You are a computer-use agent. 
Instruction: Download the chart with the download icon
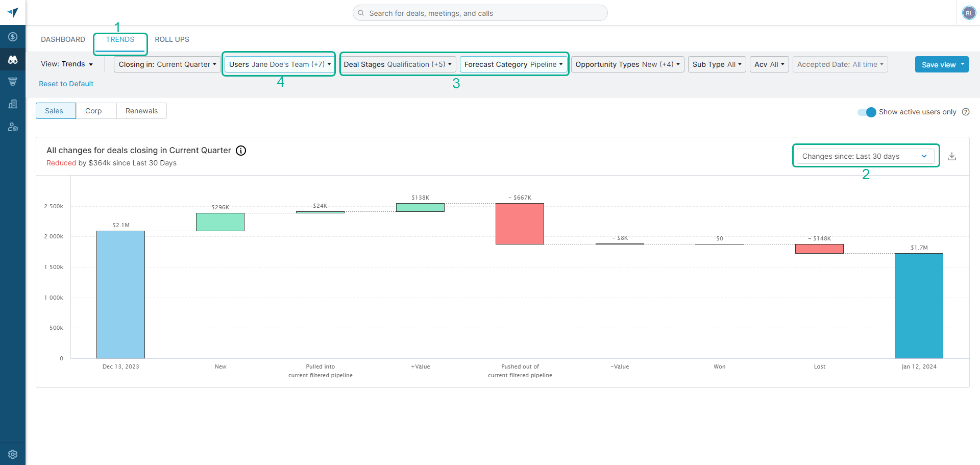952,156
